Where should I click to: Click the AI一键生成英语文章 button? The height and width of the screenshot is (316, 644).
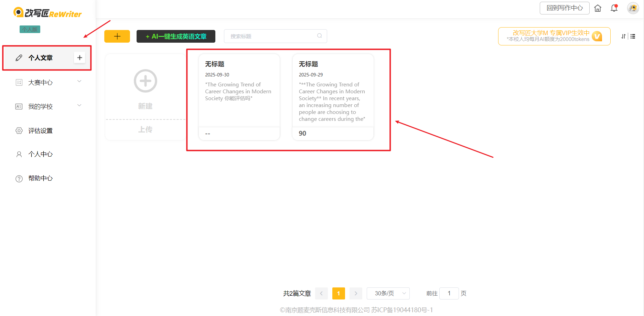click(x=176, y=36)
